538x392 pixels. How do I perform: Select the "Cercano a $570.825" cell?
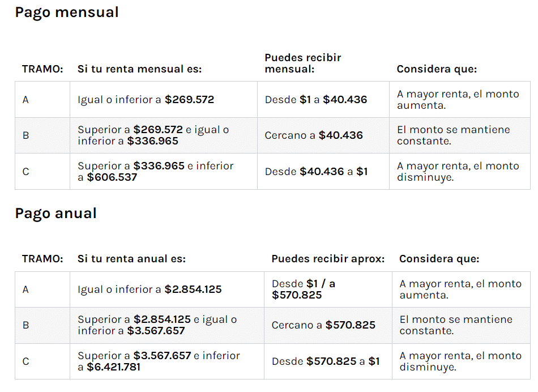323,325
